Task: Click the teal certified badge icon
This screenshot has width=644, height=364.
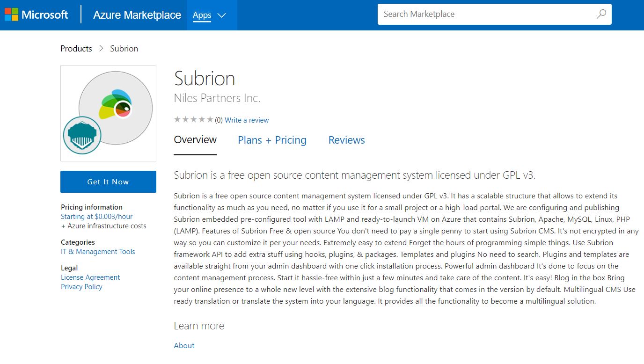Action: (82, 135)
